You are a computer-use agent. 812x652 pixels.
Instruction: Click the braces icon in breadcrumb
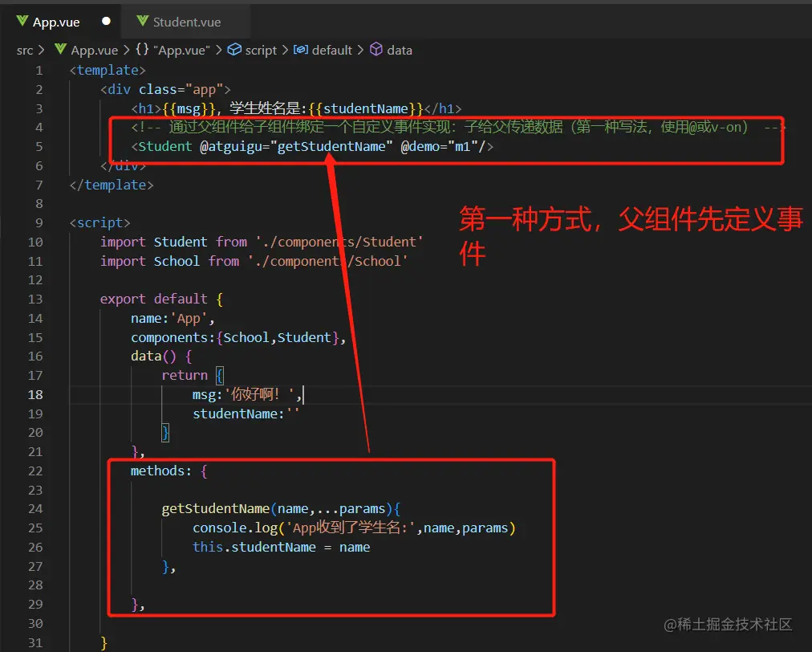tap(142, 49)
